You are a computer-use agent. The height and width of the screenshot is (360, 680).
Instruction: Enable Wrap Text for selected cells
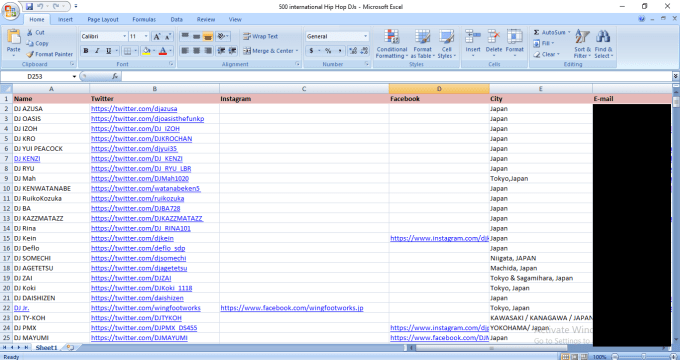click(261, 36)
